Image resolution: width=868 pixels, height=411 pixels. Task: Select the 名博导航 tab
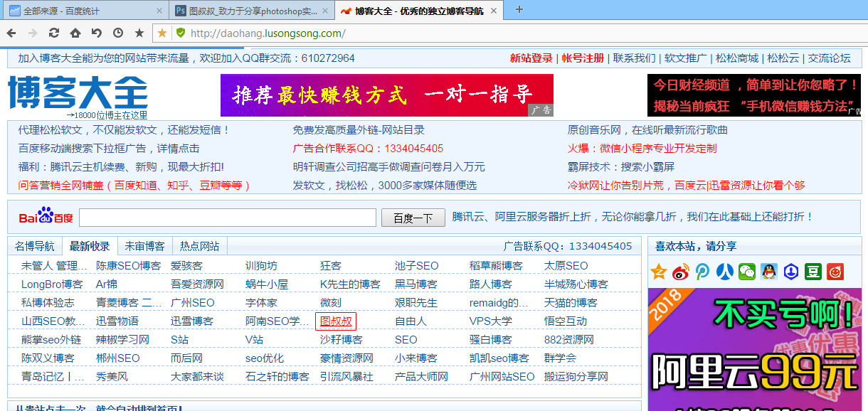[x=35, y=246]
